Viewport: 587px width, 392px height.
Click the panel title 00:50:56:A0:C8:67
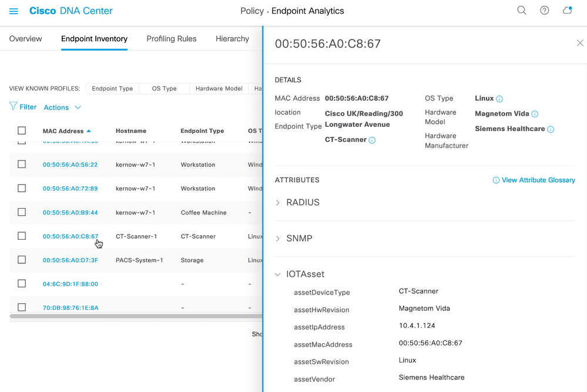327,44
